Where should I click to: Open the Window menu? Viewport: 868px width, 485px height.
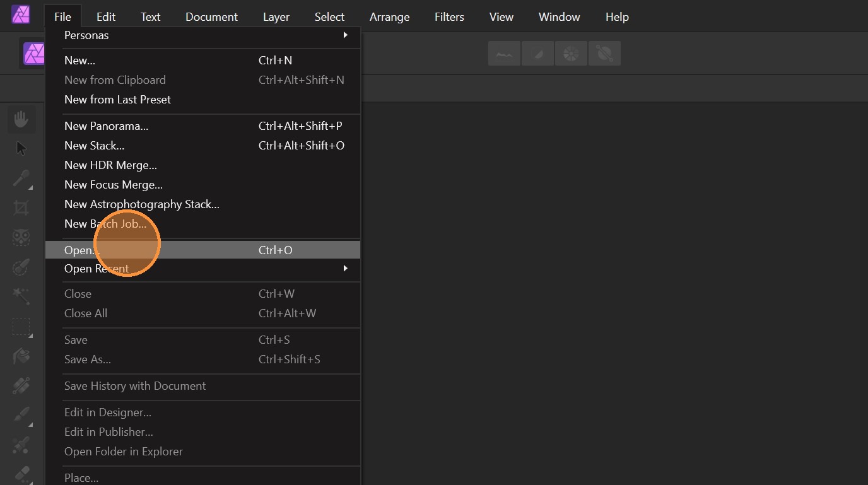tap(559, 17)
